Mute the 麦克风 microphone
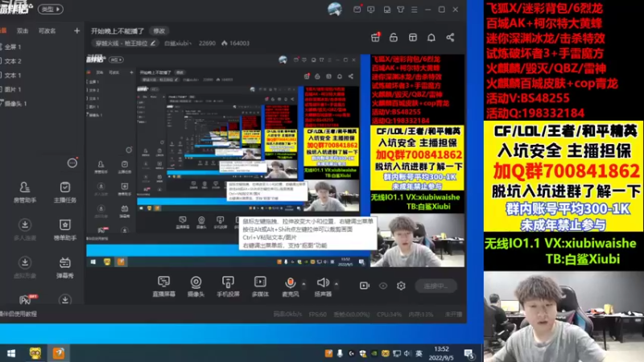 [x=290, y=286]
